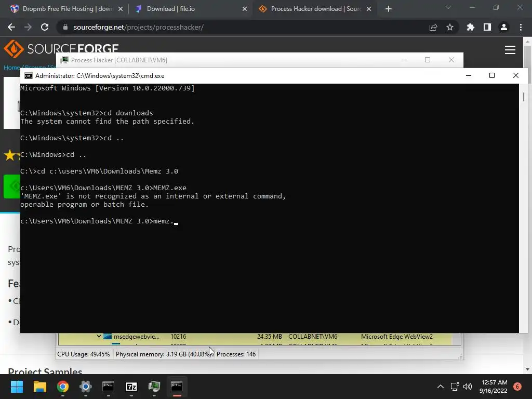Open the Windows Start menu
The width and height of the screenshot is (532, 399).
coord(17,387)
